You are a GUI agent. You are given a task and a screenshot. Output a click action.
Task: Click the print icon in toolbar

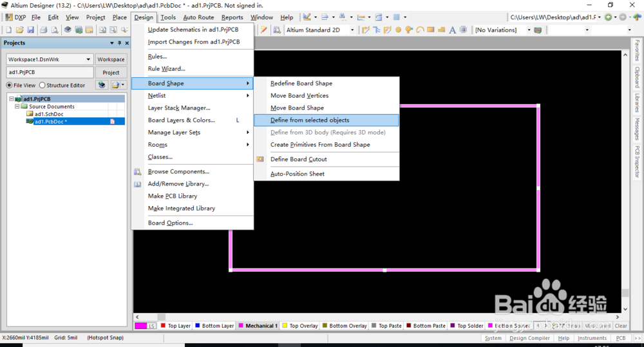pos(43,30)
